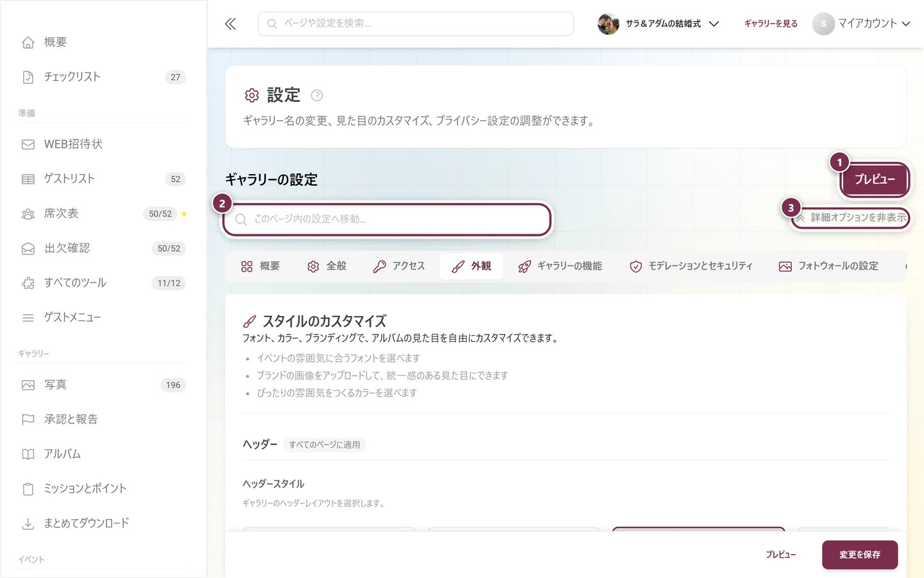This screenshot has height=578, width=924.
Task: Click the flag icon for 承認と報告
Action: click(x=28, y=420)
